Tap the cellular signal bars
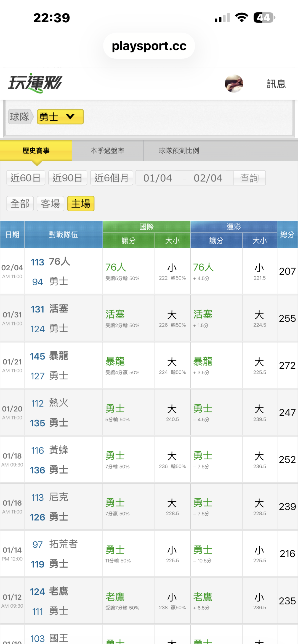298x644 pixels. 222,18
